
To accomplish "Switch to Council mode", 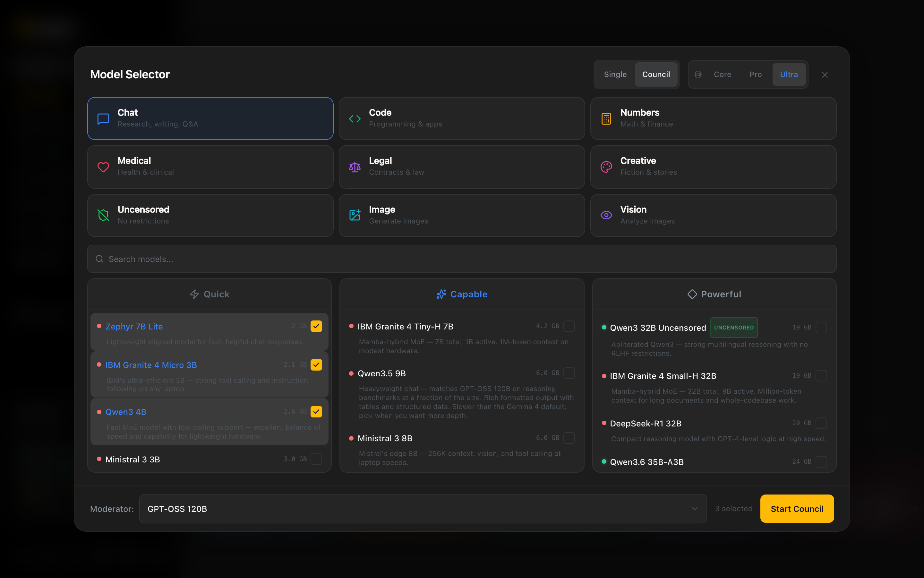I will (656, 74).
